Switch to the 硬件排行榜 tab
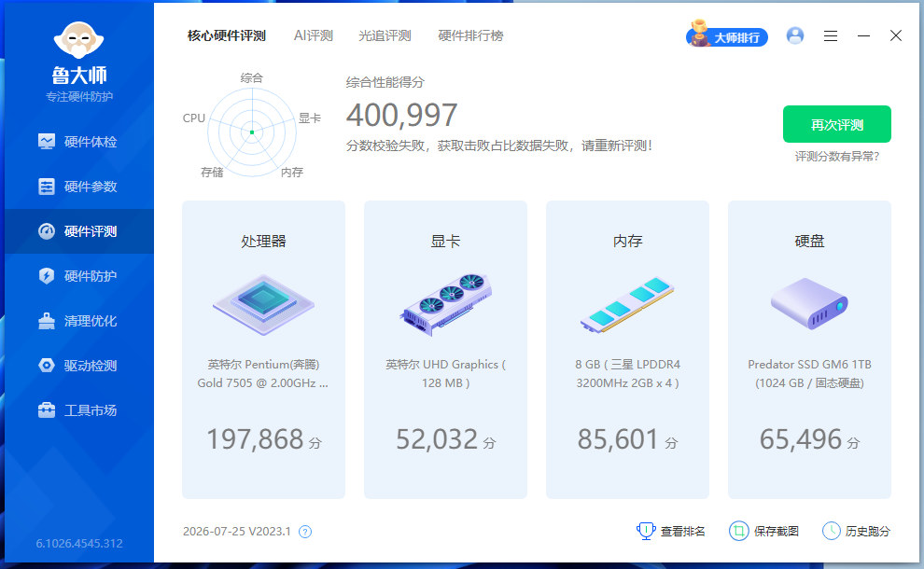This screenshot has height=569, width=924. [x=470, y=35]
